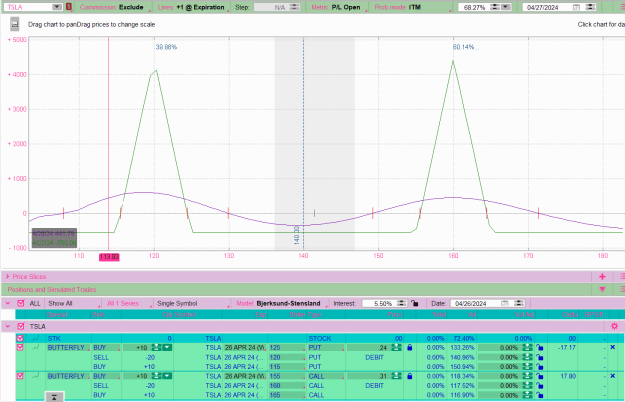This screenshot has width=625, height=402.
Task: Open the Single Symbol dropdown
Action: tap(193, 304)
